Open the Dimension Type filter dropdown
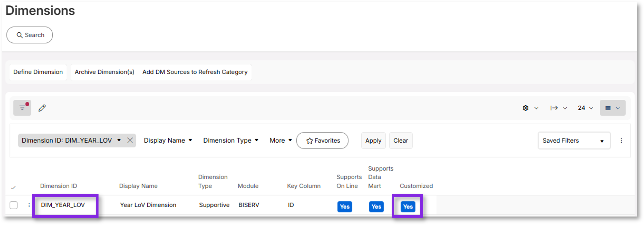 click(231, 141)
